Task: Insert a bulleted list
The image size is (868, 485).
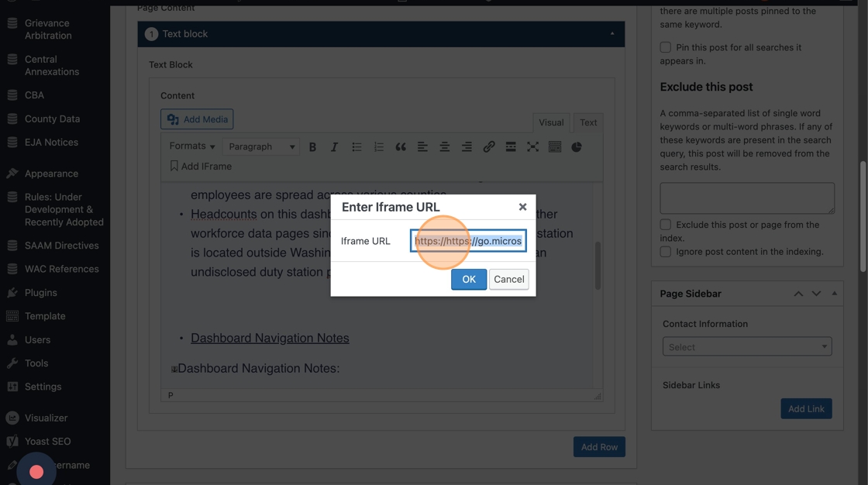Action: coord(356,146)
